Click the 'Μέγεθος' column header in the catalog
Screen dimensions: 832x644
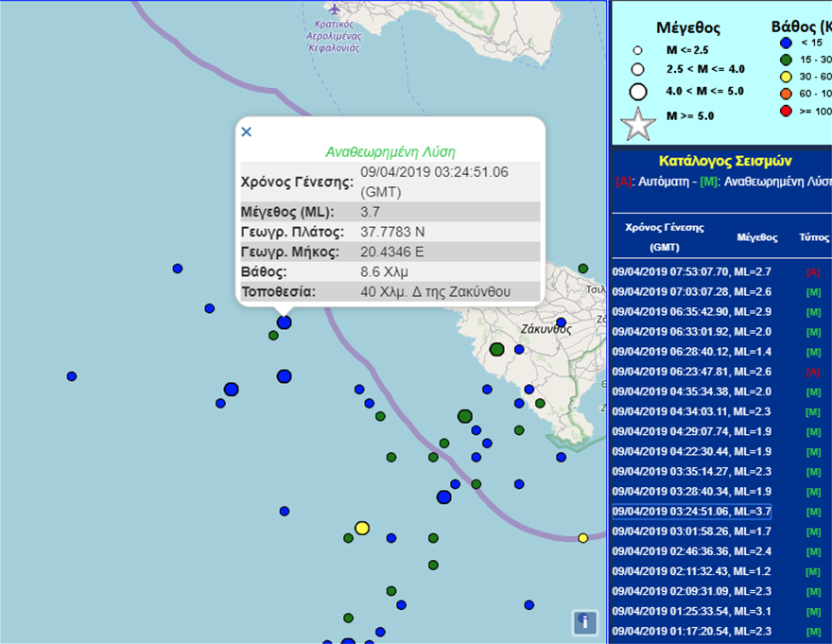click(x=756, y=237)
